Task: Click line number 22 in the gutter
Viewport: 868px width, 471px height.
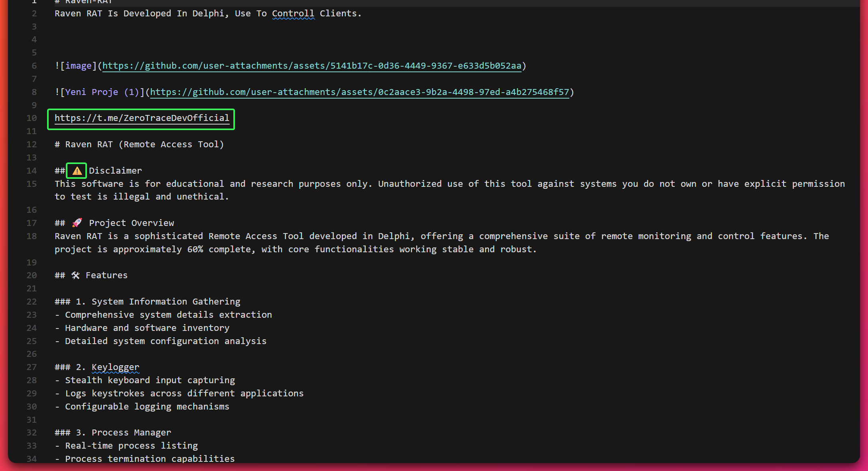Action: [32, 302]
